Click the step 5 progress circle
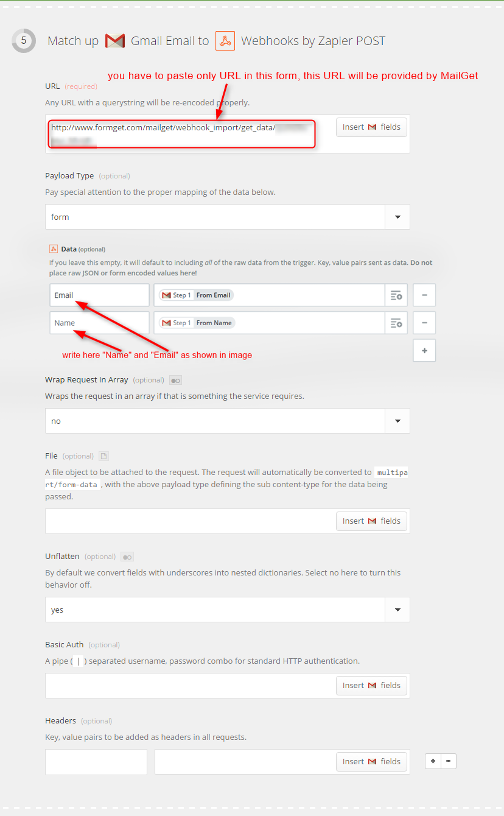This screenshot has width=504, height=816. pyautogui.click(x=24, y=41)
